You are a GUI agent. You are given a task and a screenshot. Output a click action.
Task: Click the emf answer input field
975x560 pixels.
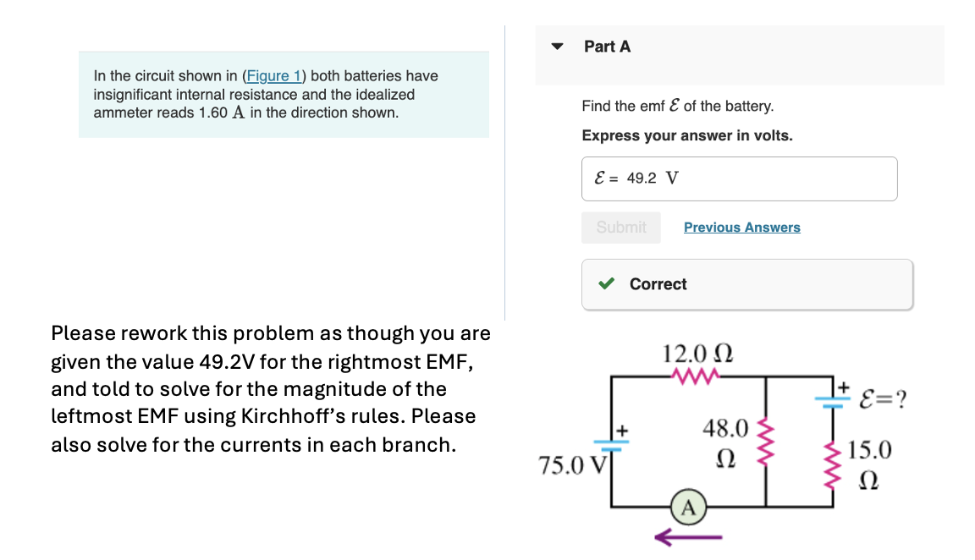(x=739, y=178)
